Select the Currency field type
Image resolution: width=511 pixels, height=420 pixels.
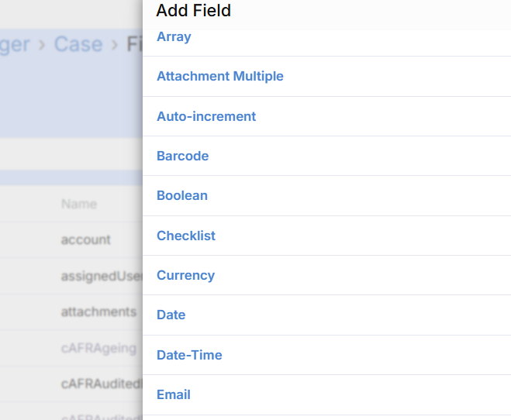pos(185,275)
